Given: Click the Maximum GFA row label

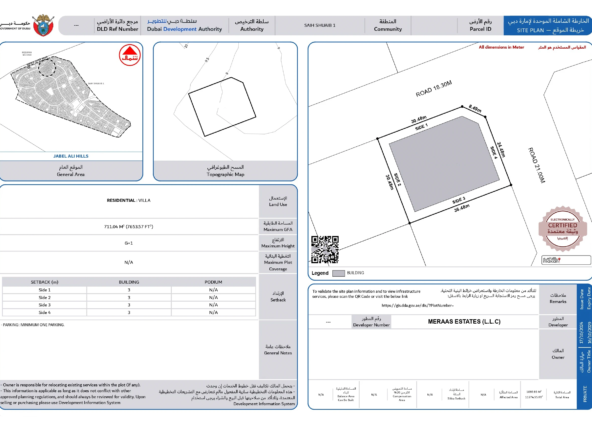Looking at the screenshot, I should [278, 226].
